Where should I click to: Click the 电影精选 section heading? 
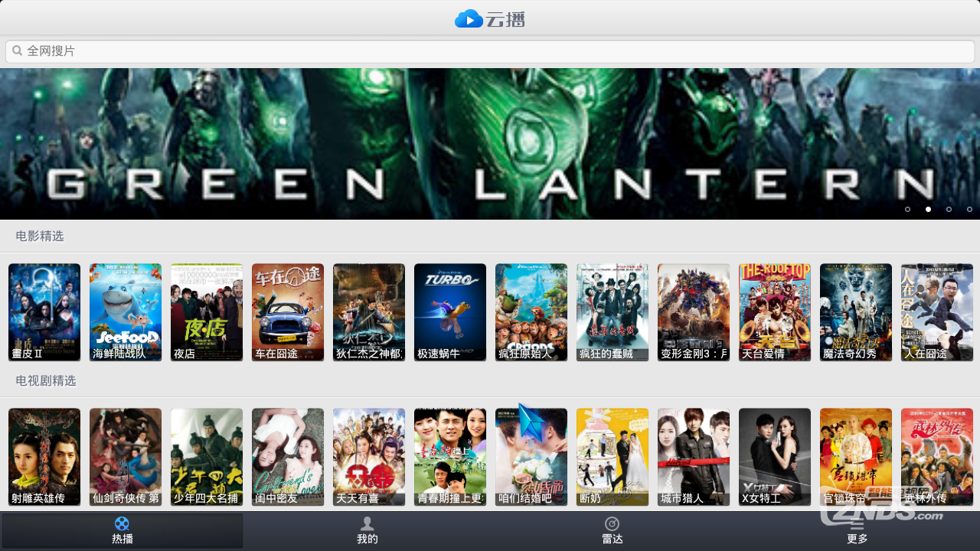click(40, 236)
